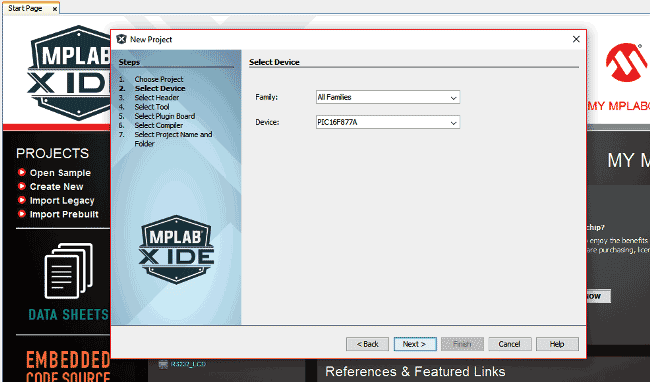Click the 'Select Tool' step
The image size is (650, 382).
[x=152, y=107]
